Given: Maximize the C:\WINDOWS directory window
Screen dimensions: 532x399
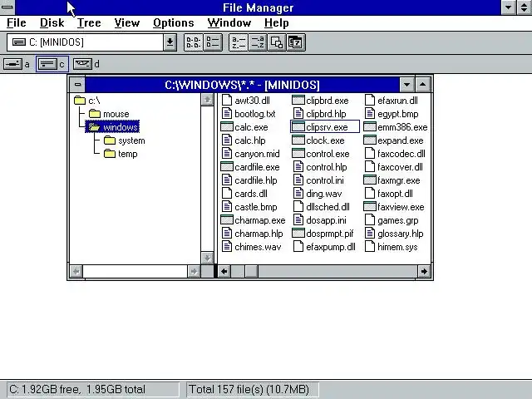Looking at the screenshot, I should (x=423, y=85).
